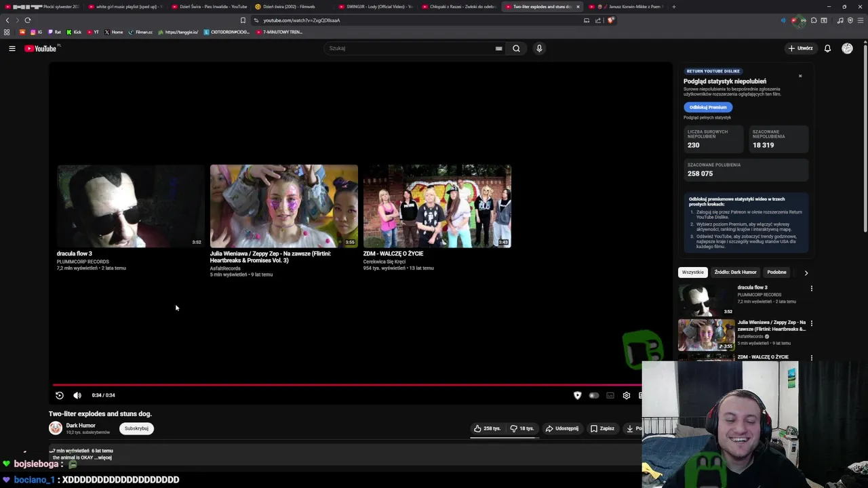This screenshot has width=868, height=488.
Task: Expand the description with ...więcej
Action: [102, 457]
